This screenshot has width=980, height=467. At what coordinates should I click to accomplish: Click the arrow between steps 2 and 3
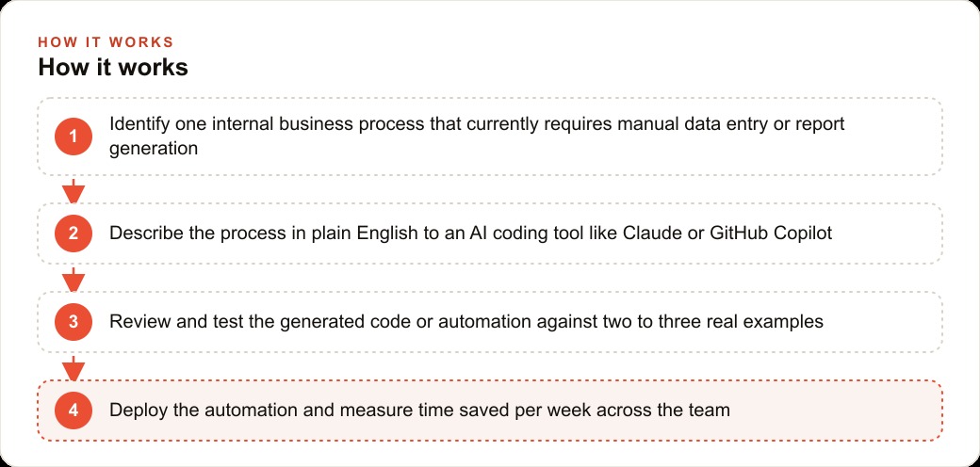[x=73, y=280]
